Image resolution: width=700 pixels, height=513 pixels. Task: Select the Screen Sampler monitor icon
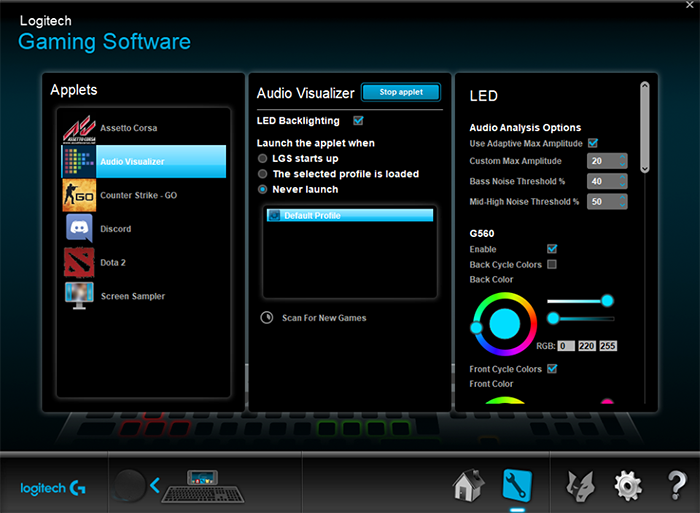point(79,296)
